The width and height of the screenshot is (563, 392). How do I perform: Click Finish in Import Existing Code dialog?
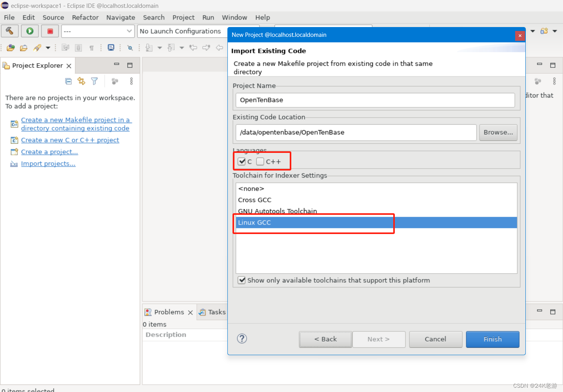click(x=492, y=339)
